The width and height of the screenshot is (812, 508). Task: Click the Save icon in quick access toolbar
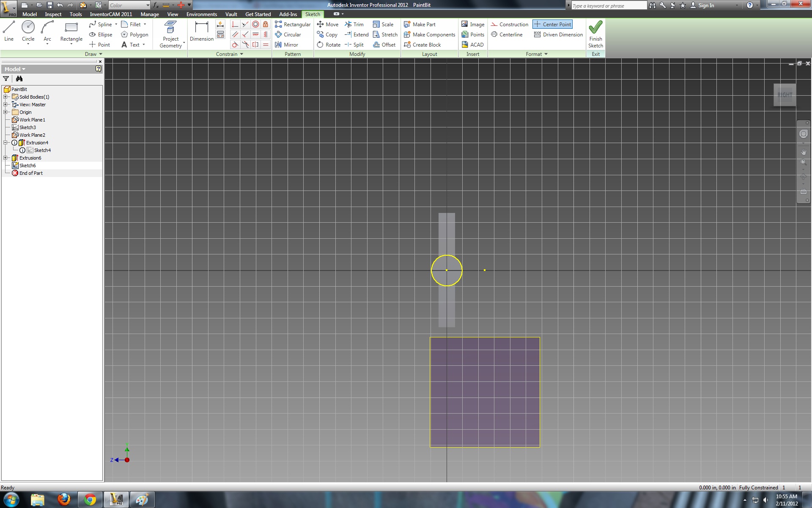[x=49, y=5]
